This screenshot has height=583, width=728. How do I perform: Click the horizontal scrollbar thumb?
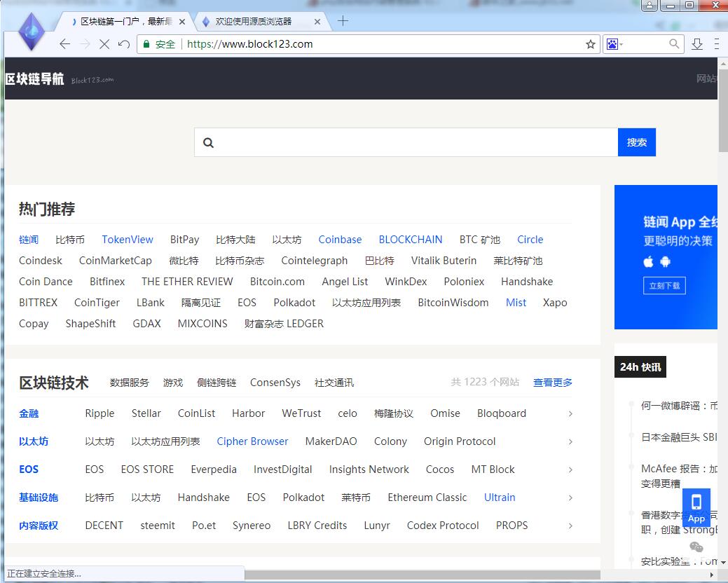tap(422, 575)
